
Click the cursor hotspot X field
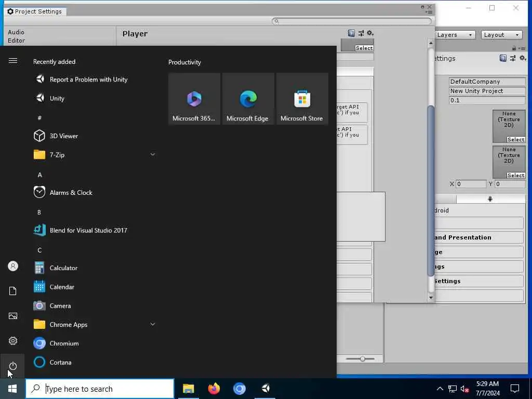[x=471, y=184]
